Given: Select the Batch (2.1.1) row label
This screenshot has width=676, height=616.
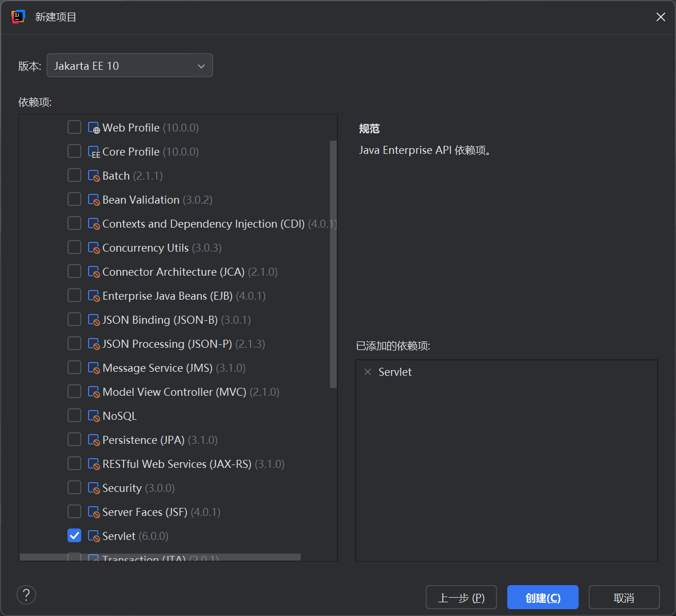Looking at the screenshot, I should (132, 176).
